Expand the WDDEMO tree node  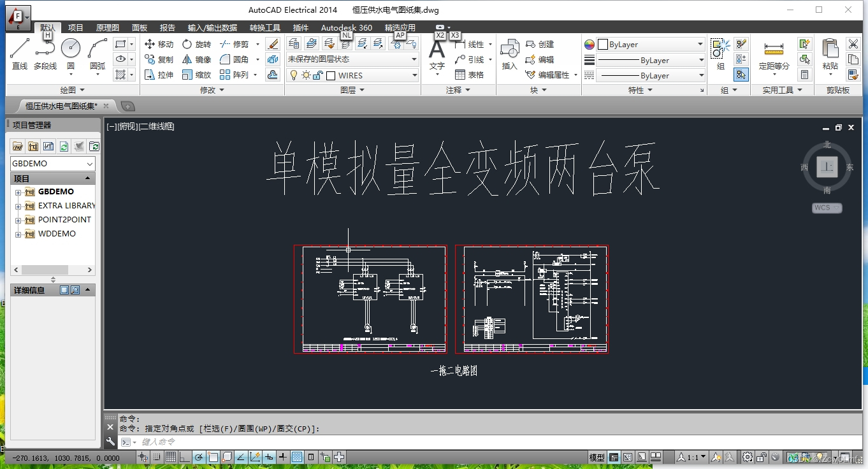[18, 234]
